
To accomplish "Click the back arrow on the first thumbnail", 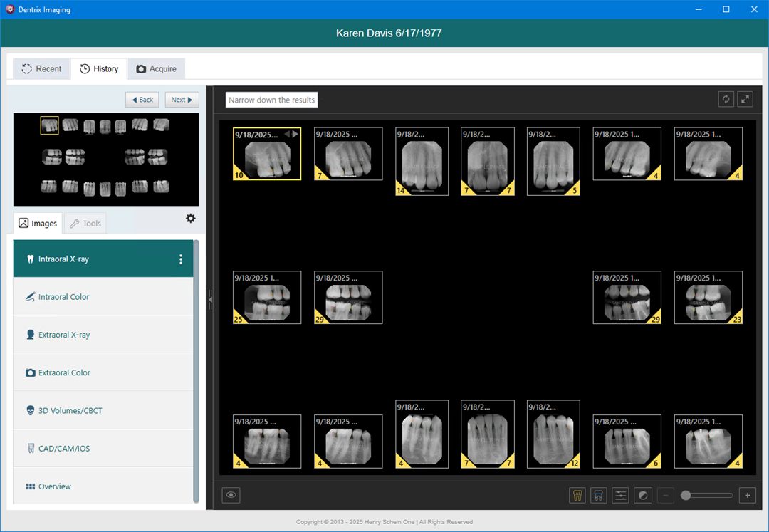I will click(x=288, y=132).
